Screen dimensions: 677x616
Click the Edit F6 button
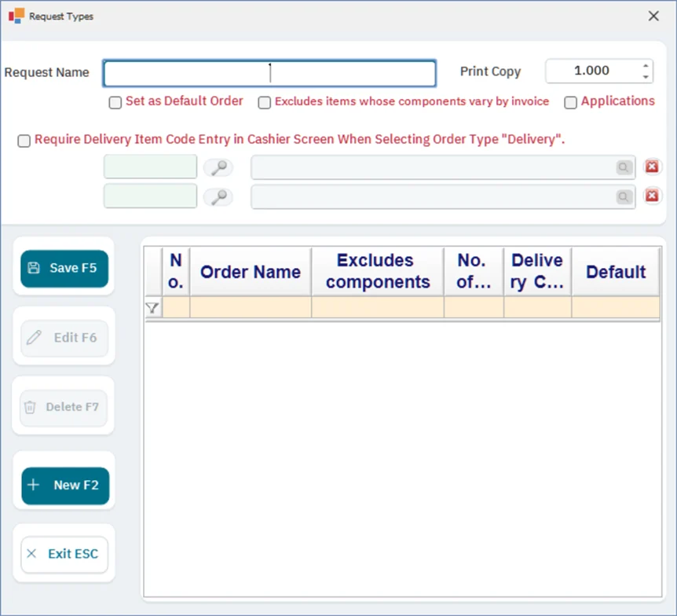(x=64, y=338)
